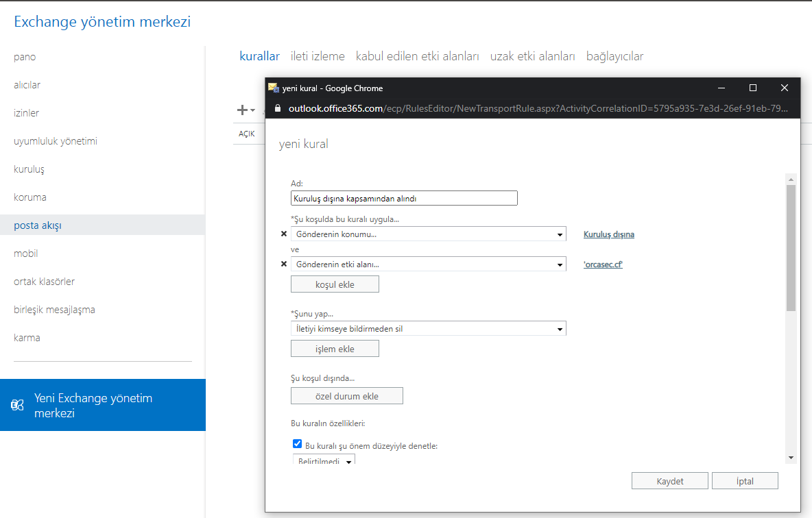Remove the 'Gönderenin konumu' condition with X
This screenshot has height=518, width=812.
[284, 234]
